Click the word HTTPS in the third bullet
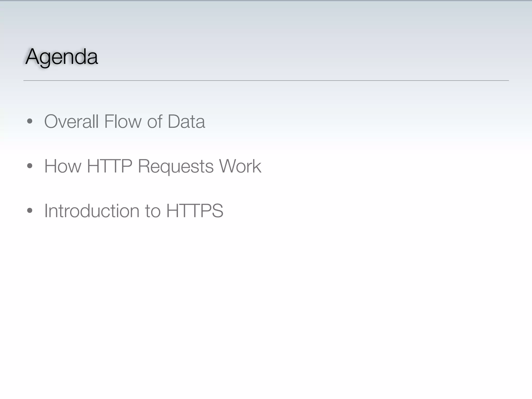Screen dimensions: 532x399 (195, 211)
